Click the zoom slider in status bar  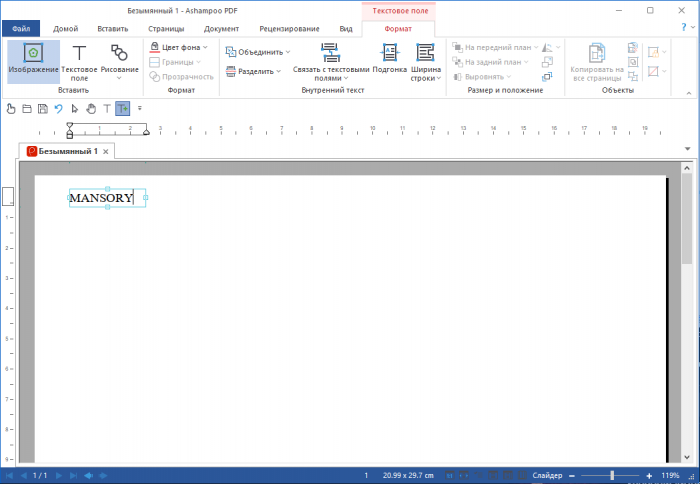pos(612,475)
